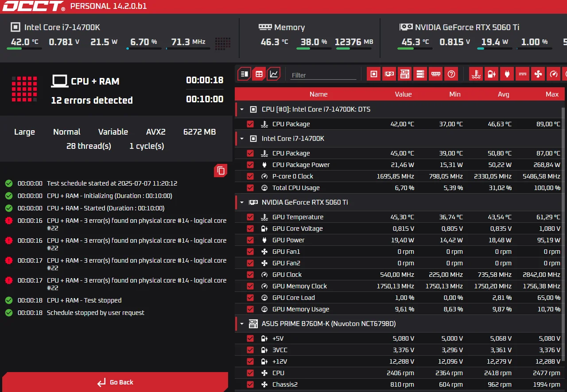
Task: Click the fan icon in the Chassis2 row
Action: [264, 384]
